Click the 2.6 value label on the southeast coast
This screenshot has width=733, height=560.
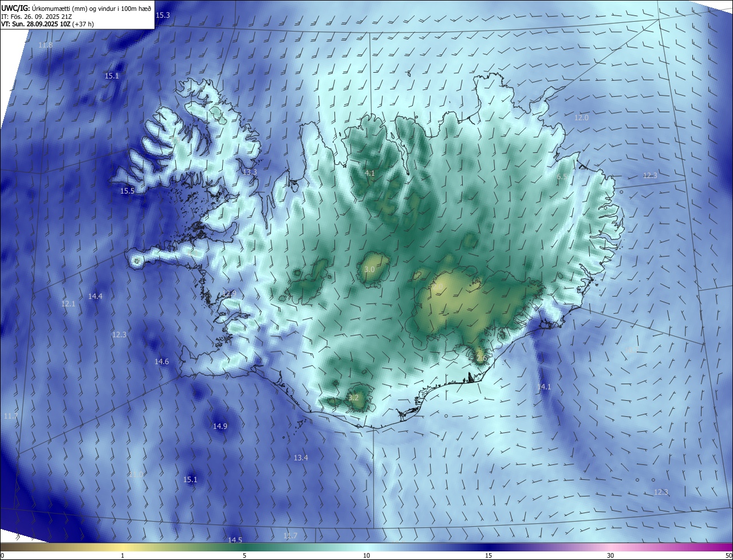[481, 358]
